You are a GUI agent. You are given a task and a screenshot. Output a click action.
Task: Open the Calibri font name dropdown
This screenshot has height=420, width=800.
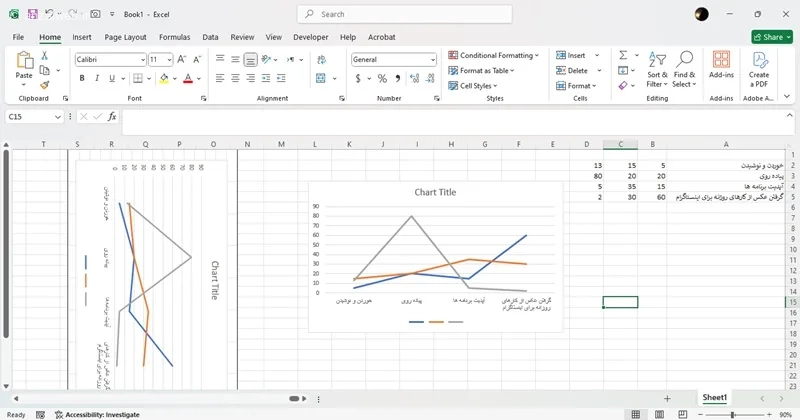coord(143,60)
